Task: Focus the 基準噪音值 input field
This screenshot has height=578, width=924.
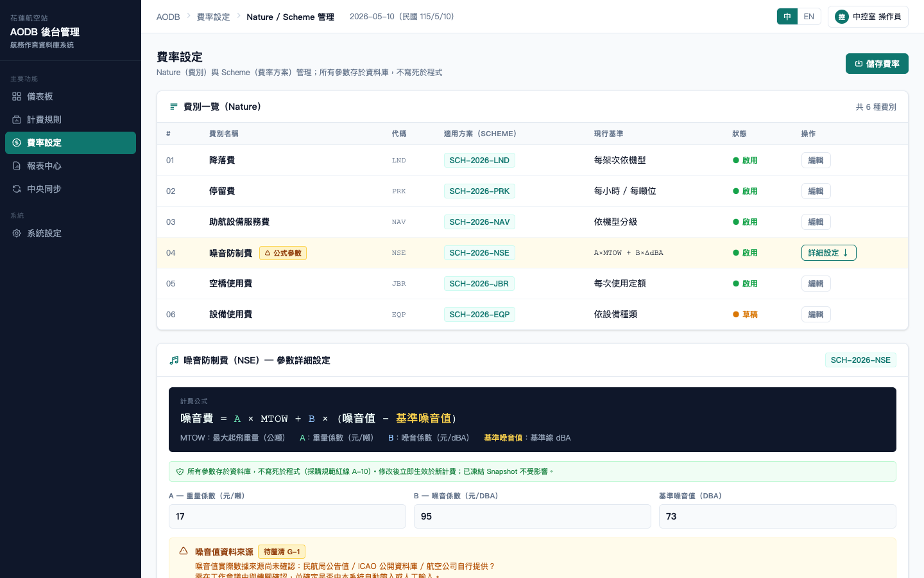Action: [778, 516]
